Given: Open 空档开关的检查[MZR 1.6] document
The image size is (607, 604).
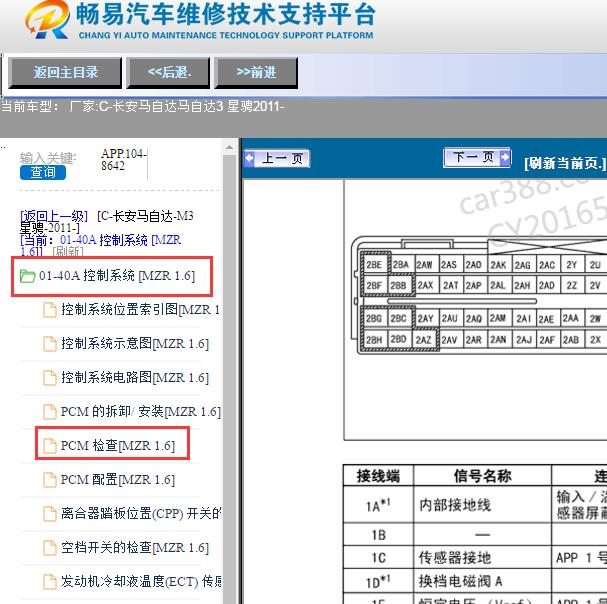Looking at the screenshot, I should pos(135,547).
